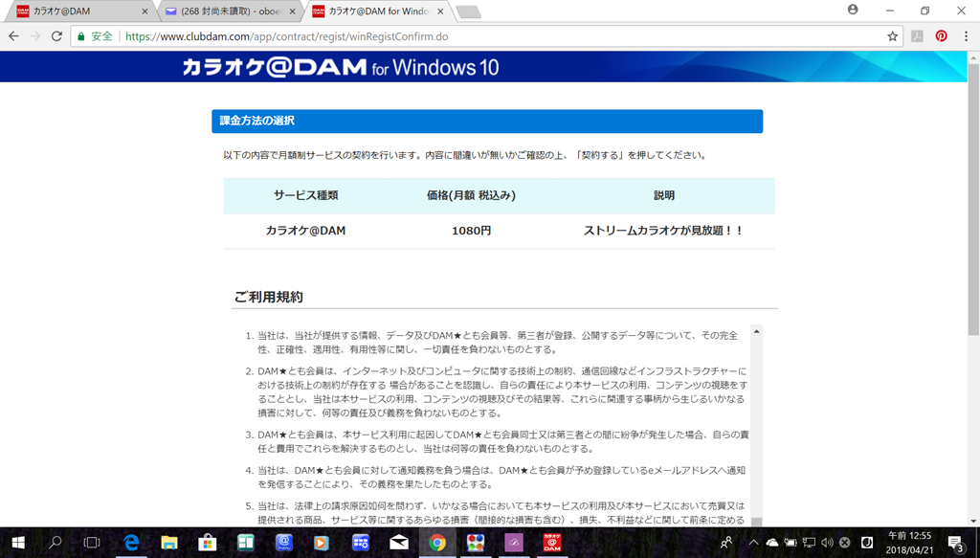
Task: Open the green tiles app in taskbar
Action: click(x=246, y=543)
